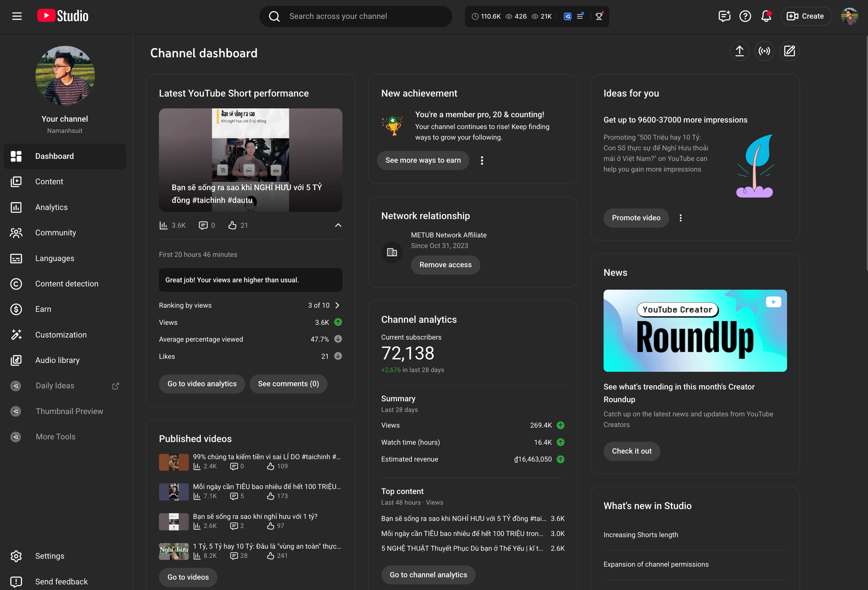Open Languages in the sidebar
Image resolution: width=868 pixels, height=590 pixels.
[65, 258]
